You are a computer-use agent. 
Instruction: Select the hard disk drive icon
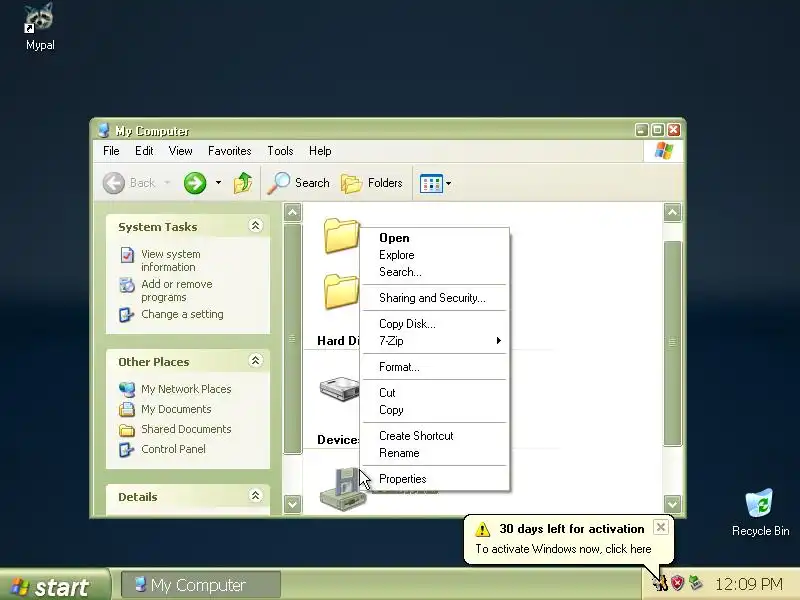tap(339, 389)
